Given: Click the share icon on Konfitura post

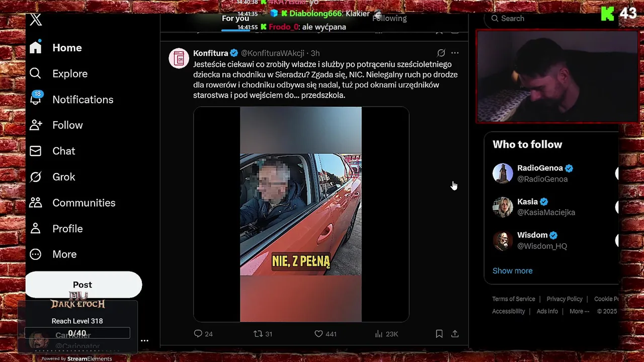Looking at the screenshot, I should (455, 334).
